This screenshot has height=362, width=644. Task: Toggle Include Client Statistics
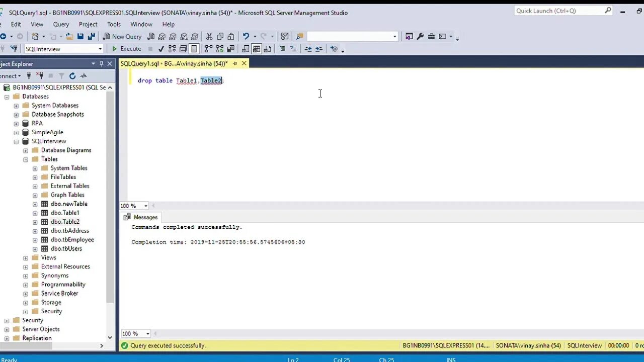tap(231, 49)
